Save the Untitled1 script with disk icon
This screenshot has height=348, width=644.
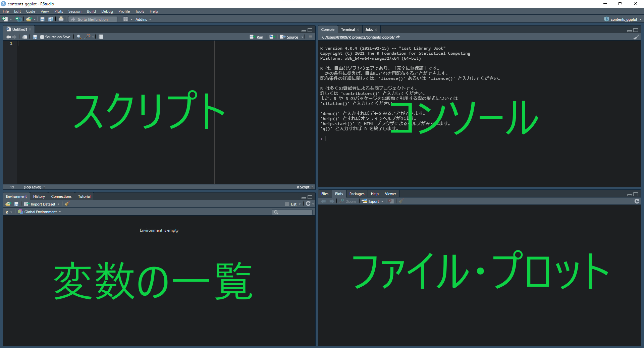pyautogui.click(x=35, y=37)
